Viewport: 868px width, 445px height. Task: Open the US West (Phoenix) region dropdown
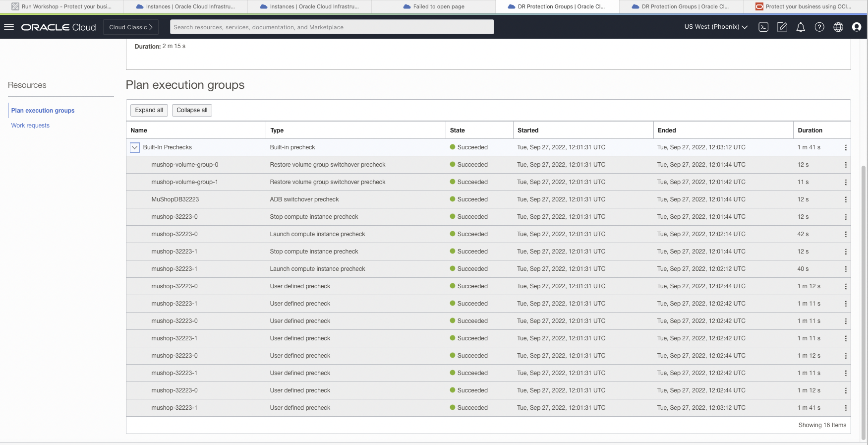pyautogui.click(x=715, y=27)
